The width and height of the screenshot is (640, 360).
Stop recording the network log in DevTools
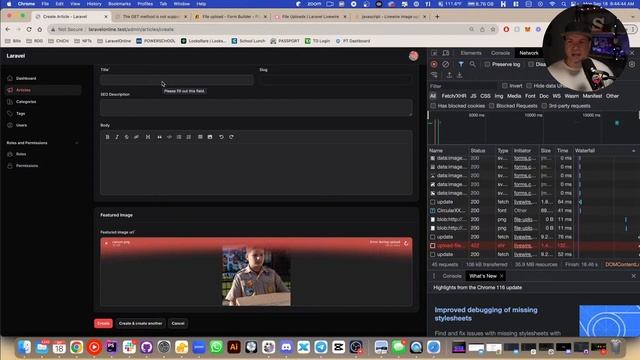click(434, 64)
